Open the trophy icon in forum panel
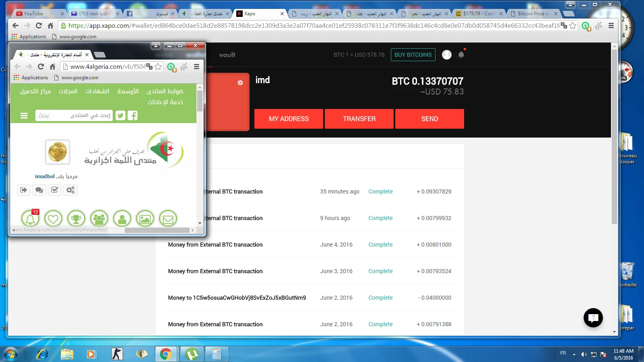 tap(76, 219)
